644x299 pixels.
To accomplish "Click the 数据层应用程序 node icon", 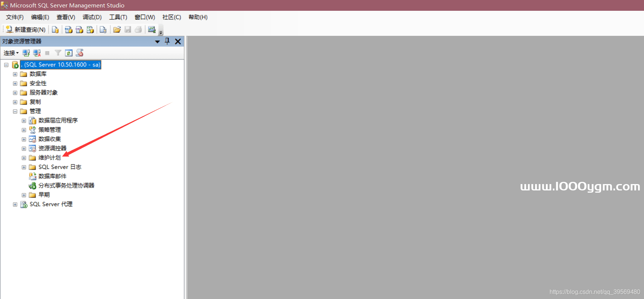I will pos(32,120).
